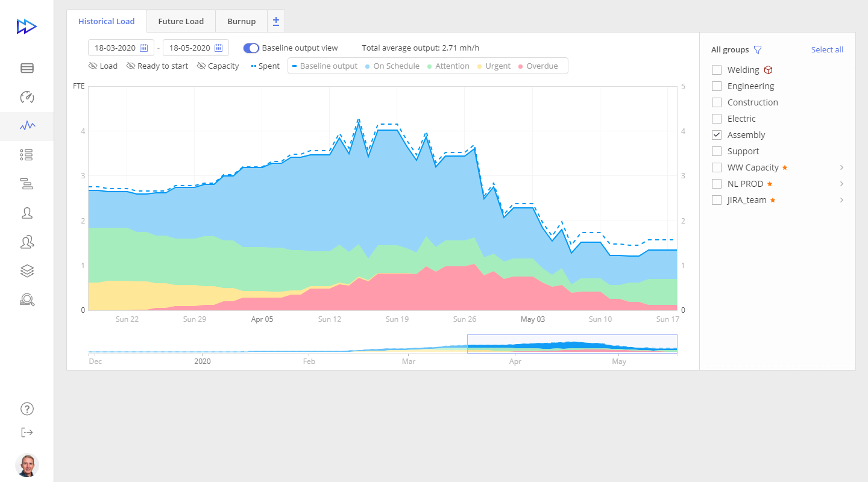The width and height of the screenshot is (868, 482).
Task: Uncheck the Assembly group checkbox
Action: tap(717, 135)
